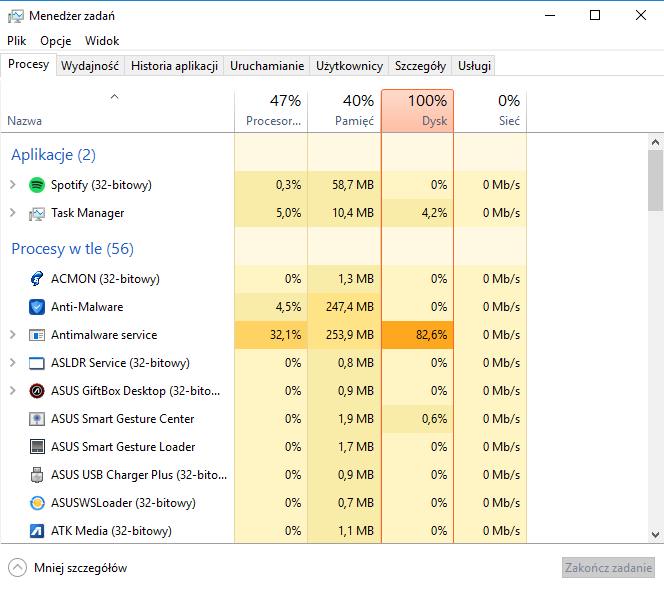
Task: Click the 32,1% processor usage cell
Action: pyautogui.click(x=271, y=335)
